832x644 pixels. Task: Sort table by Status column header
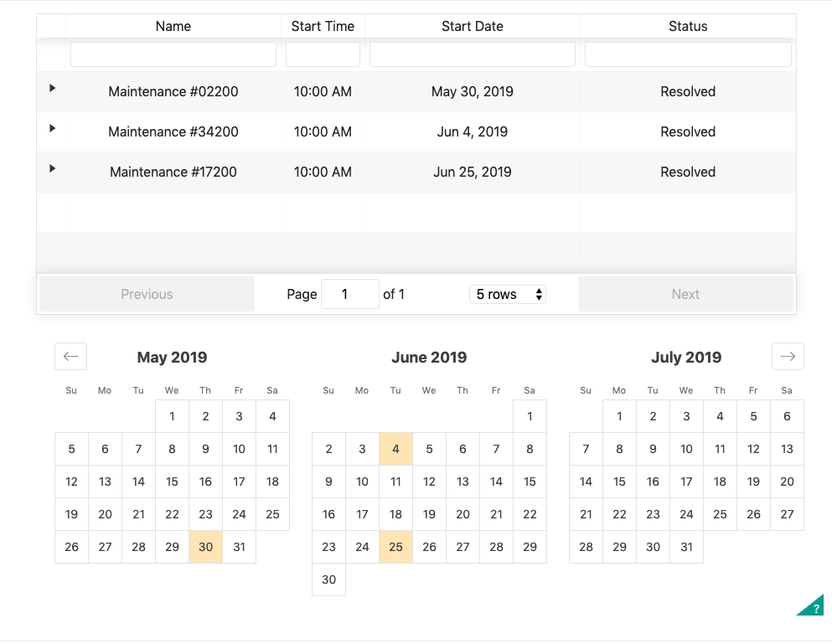(x=688, y=26)
